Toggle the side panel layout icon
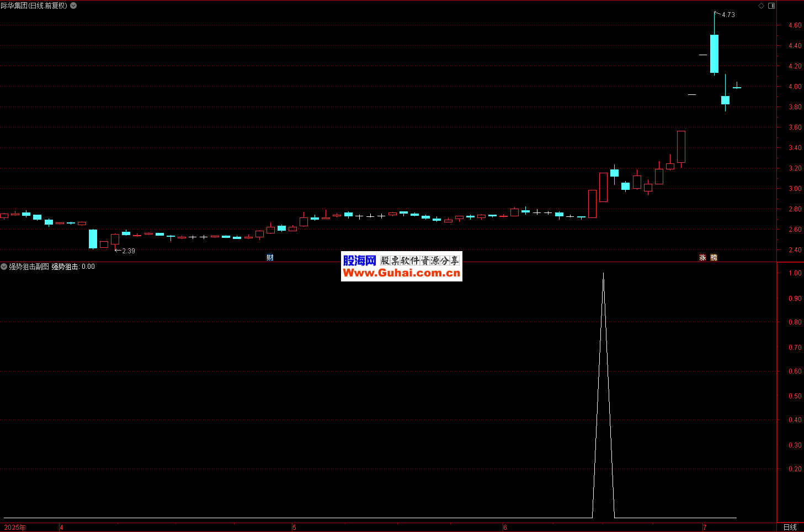Screen dimensions: 804x532 coord(771,6)
